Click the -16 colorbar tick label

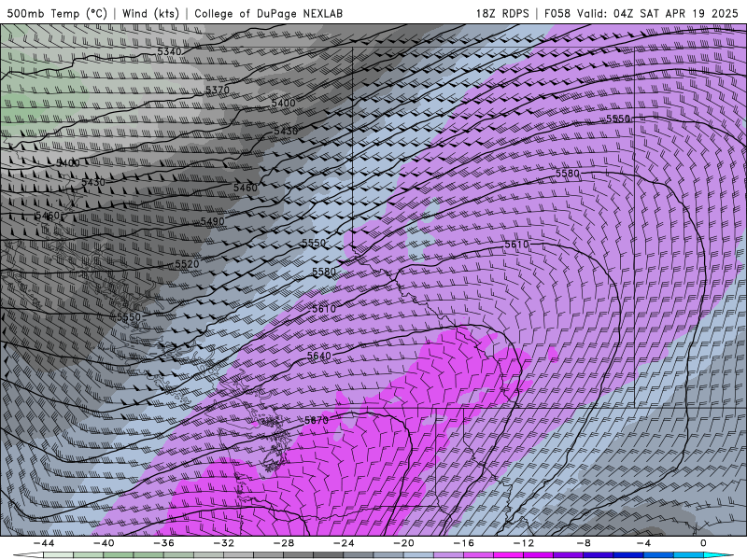(x=464, y=543)
